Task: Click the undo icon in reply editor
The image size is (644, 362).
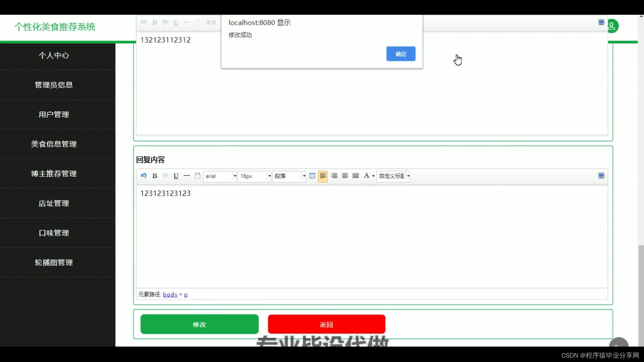Action: click(x=144, y=176)
